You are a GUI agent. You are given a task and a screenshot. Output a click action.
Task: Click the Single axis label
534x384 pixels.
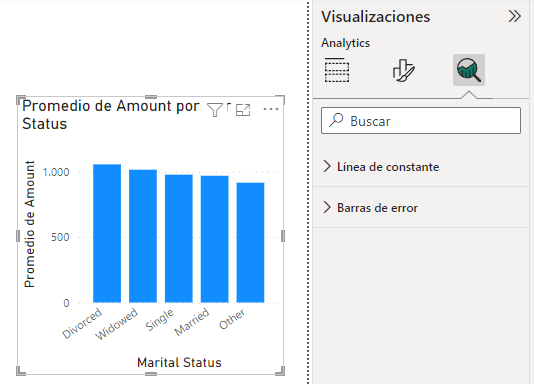pos(159,320)
